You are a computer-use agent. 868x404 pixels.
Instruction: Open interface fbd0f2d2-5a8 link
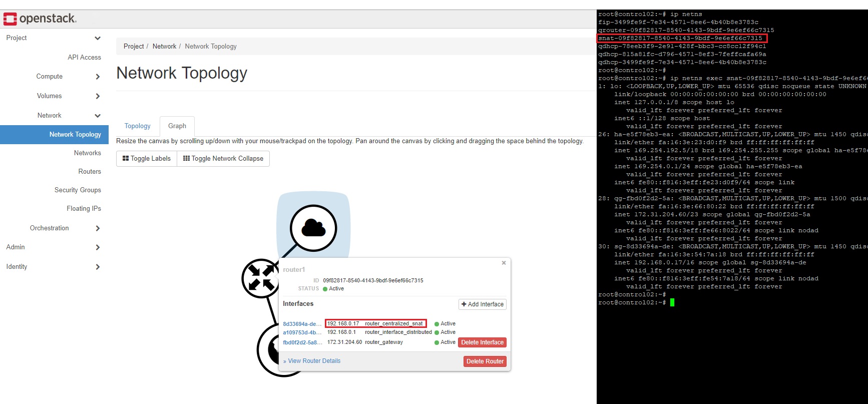click(x=302, y=342)
